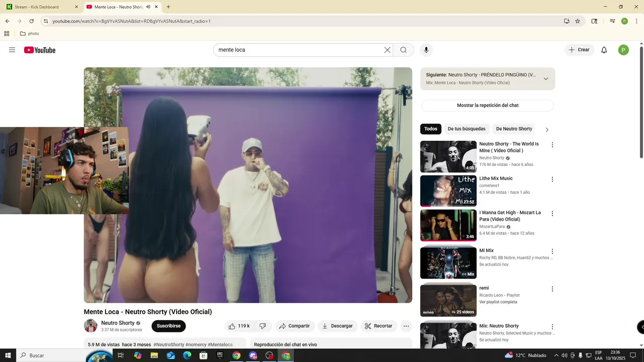Click the video player to pause
This screenshot has height=362, width=644.
[248, 185]
